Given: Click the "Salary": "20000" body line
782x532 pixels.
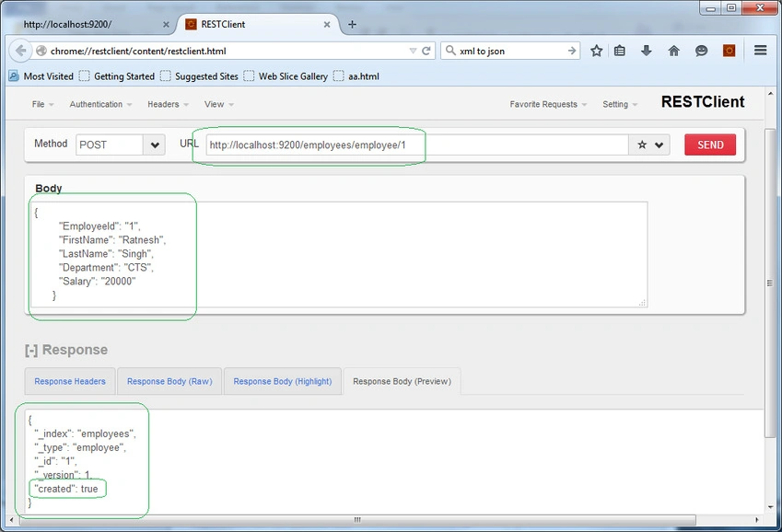Looking at the screenshot, I should coord(98,282).
